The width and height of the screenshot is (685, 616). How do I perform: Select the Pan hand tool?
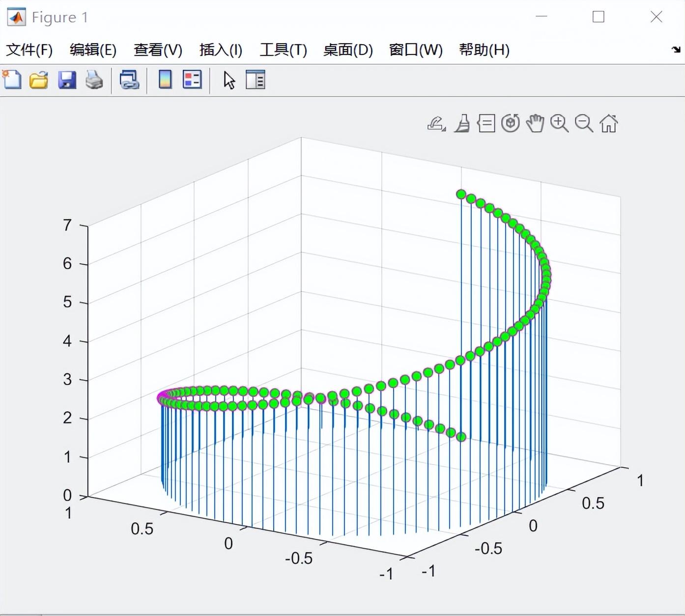(535, 123)
